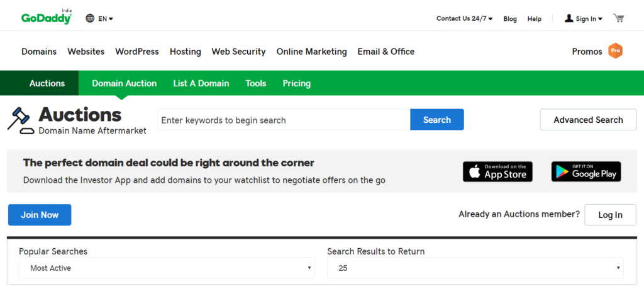Viewport: 644px width, 291px height.
Task: Expand the Popular Searches Most Active dropdown
Action: pos(167,268)
